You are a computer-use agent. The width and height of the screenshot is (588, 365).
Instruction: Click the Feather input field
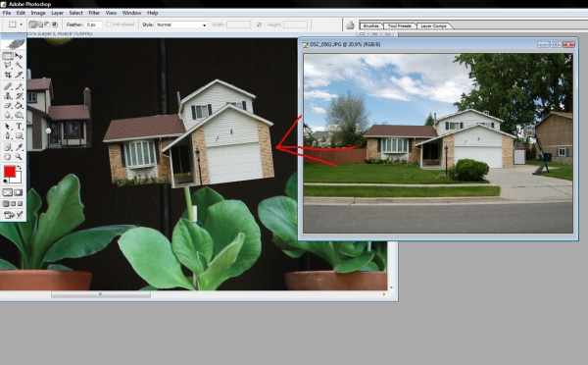[93, 25]
